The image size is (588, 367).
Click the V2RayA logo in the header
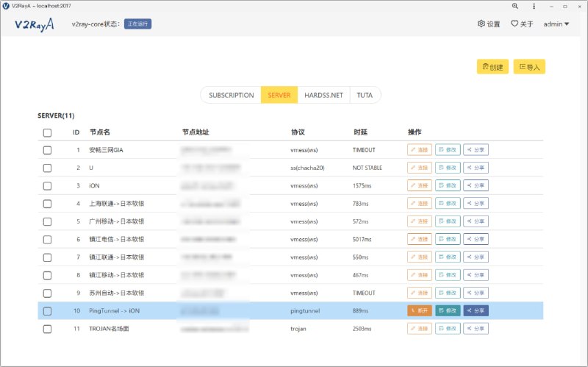(34, 24)
